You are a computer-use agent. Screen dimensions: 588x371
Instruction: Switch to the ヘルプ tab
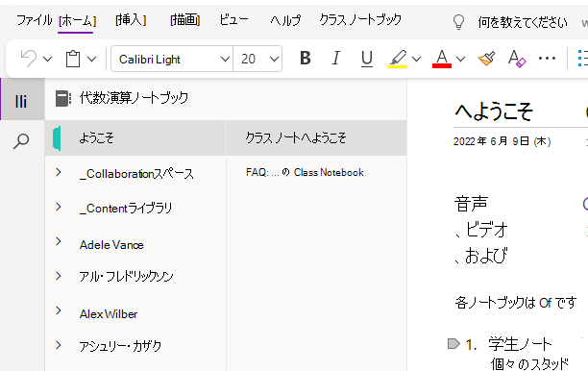tap(285, 19)
